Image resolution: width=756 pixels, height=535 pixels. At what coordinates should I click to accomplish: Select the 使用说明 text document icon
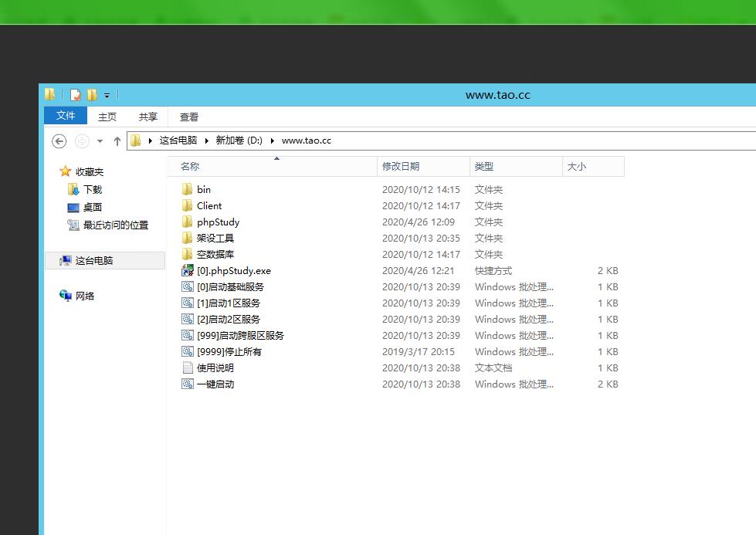187,367
